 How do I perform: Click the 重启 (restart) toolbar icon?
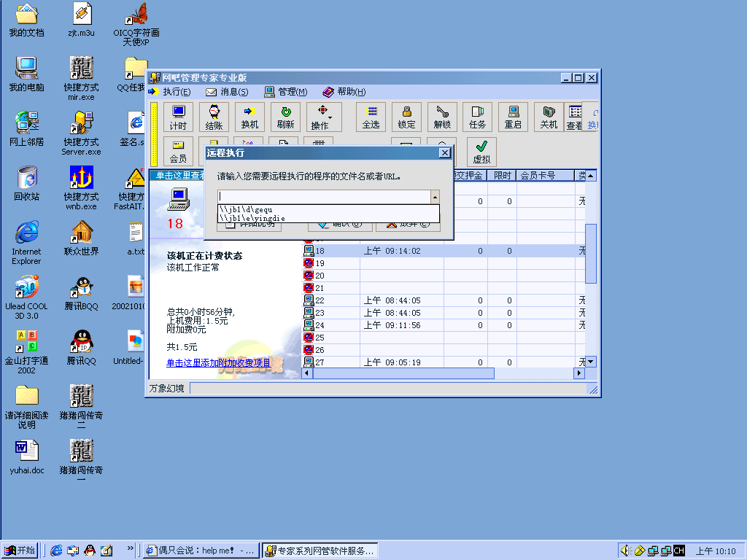pyautogui.click(x=514, y=117)
